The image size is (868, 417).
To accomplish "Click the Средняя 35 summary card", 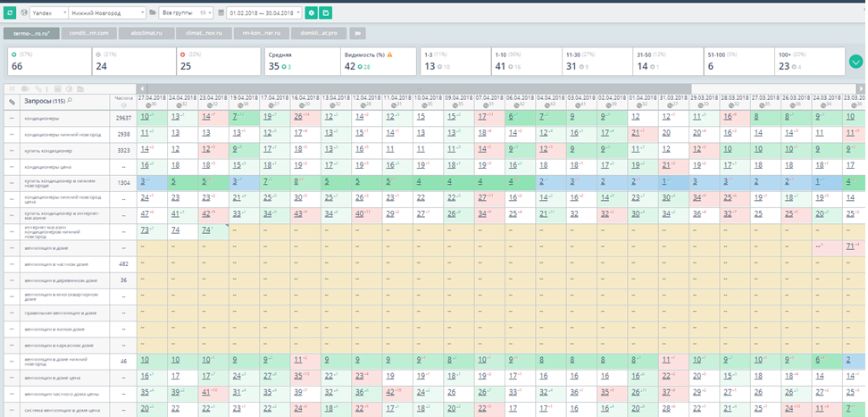I will [302, 61].
